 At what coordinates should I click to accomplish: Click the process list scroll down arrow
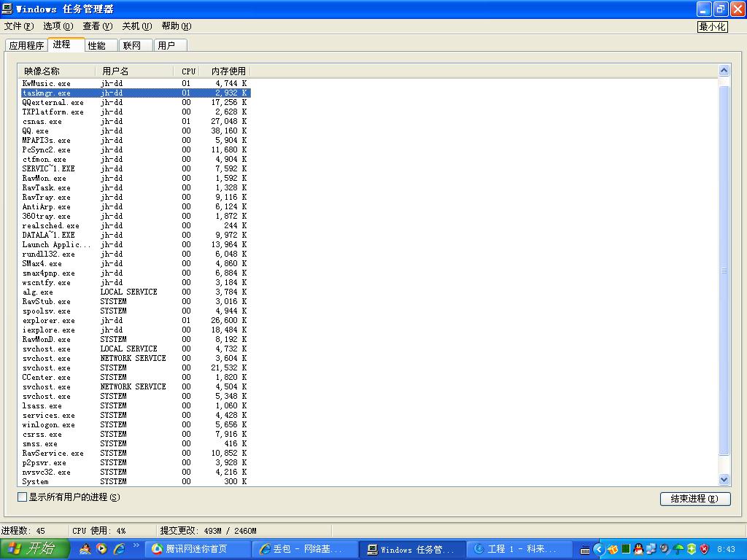pyautogui.click(x=724, y=479)
